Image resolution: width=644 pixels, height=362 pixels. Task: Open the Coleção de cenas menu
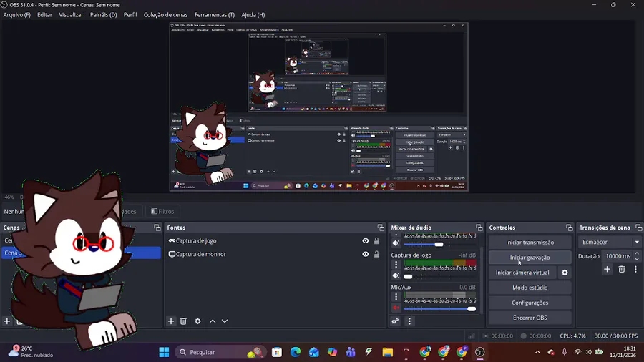pos(165,15)
